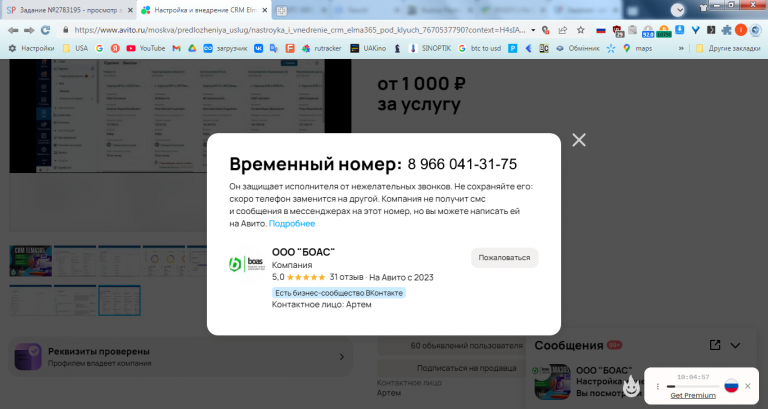Expand hidden bookmarks with the double chevron
Viewport: 768px width, 409px height.
point(681,48)
